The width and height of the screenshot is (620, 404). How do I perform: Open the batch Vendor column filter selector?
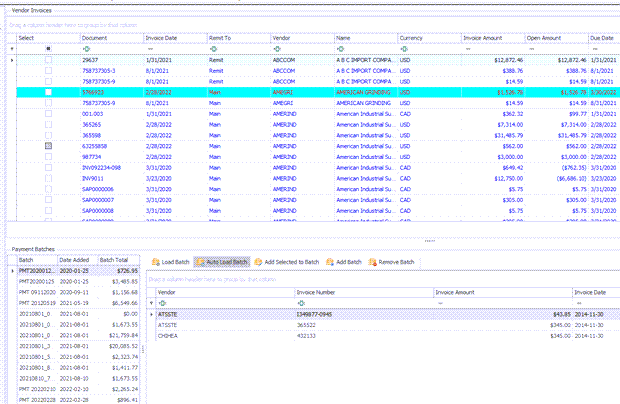point(162,303)
